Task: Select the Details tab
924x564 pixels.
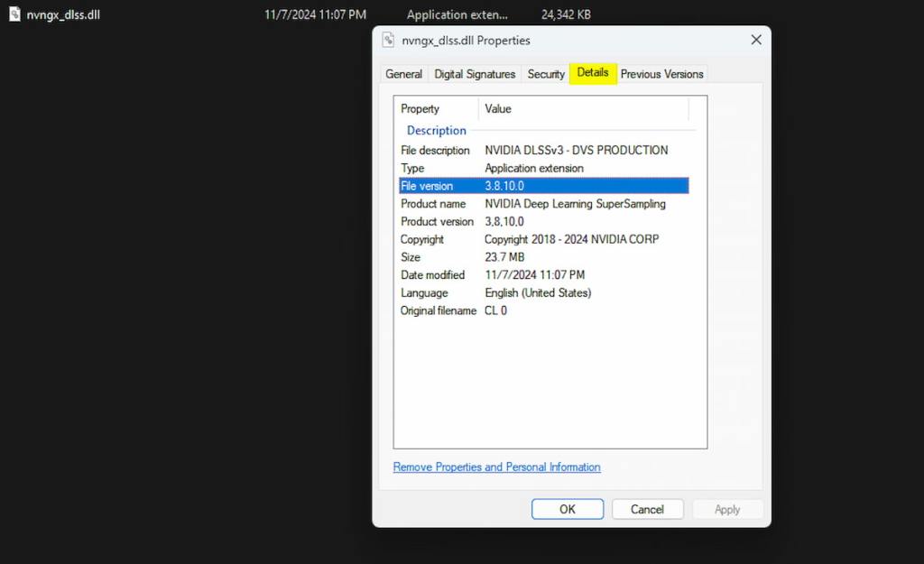Action: [x=593, y=73]
